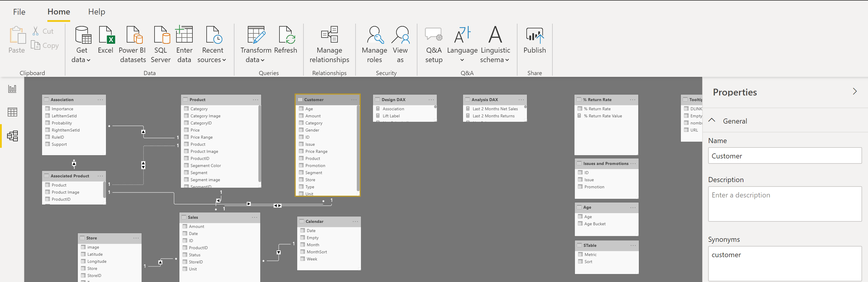The image size is (868, 282).
Task: Collapse the Properties pane with chevron
Action: click(854, 92)
